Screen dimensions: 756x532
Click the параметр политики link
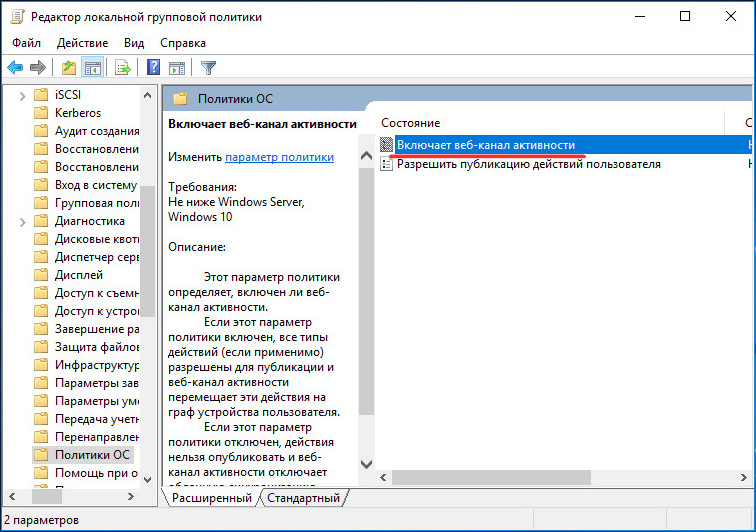(x=280, y=157)
